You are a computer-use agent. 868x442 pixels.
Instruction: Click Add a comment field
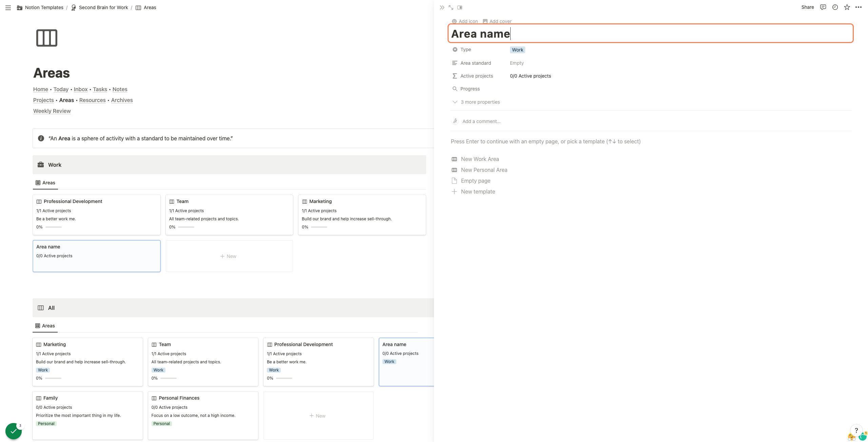(481, 121)
